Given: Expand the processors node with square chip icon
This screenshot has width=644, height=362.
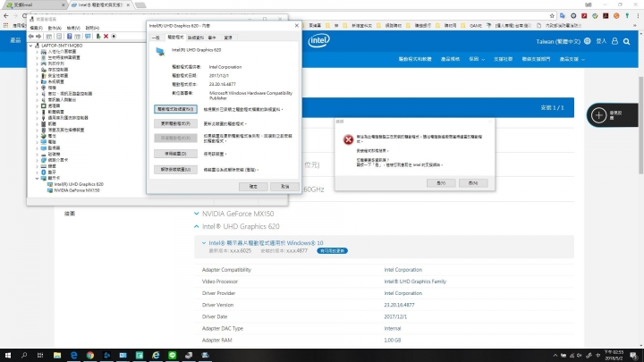Looking at the screenshot, I should point(37,105).
